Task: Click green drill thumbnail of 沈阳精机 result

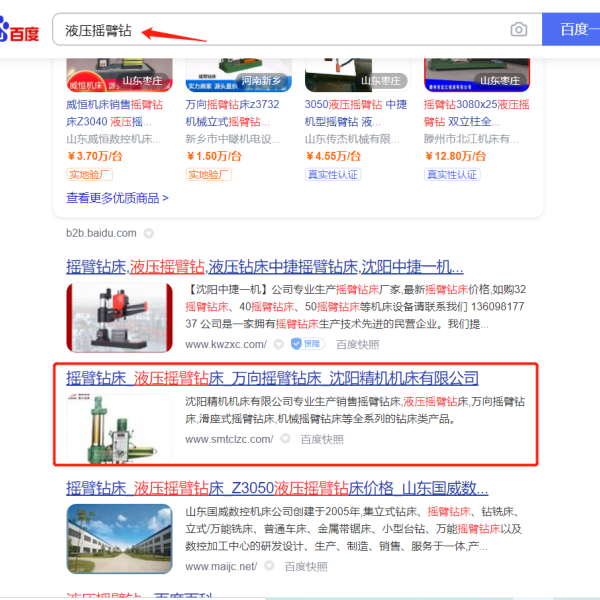Action: pyautogui.click(x=119, y=429)
